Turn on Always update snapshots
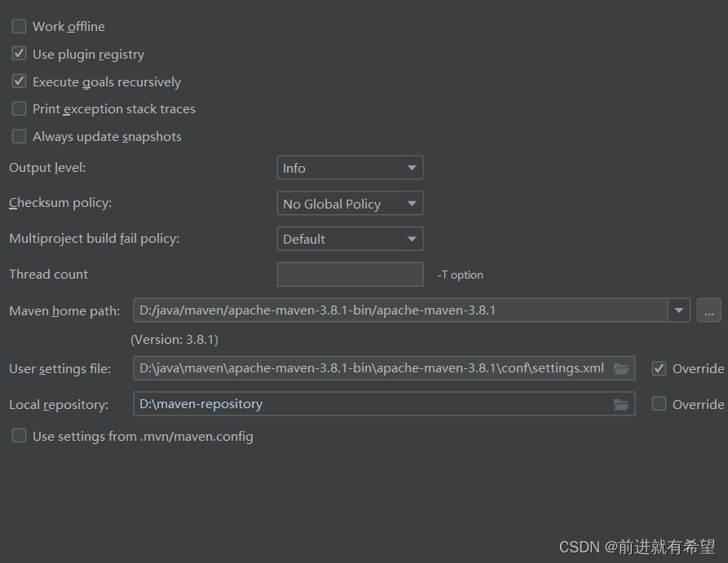Viewport: 728px width, 563px height. [x=19, y=136]
